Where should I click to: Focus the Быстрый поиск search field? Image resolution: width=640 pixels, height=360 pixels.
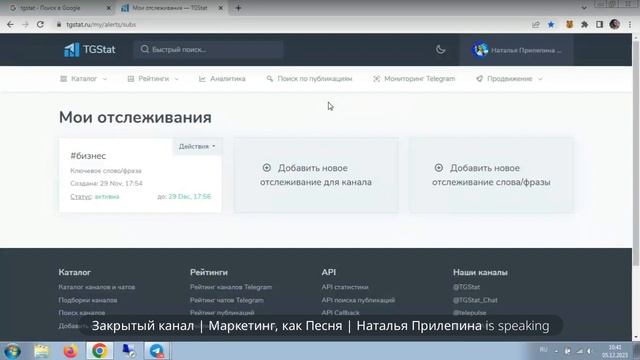(x=208, y=50)
